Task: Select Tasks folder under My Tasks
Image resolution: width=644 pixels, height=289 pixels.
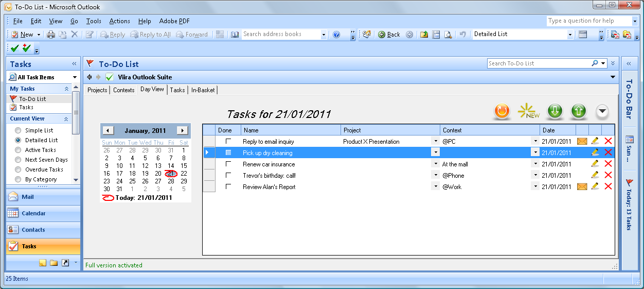Action: 26,107
